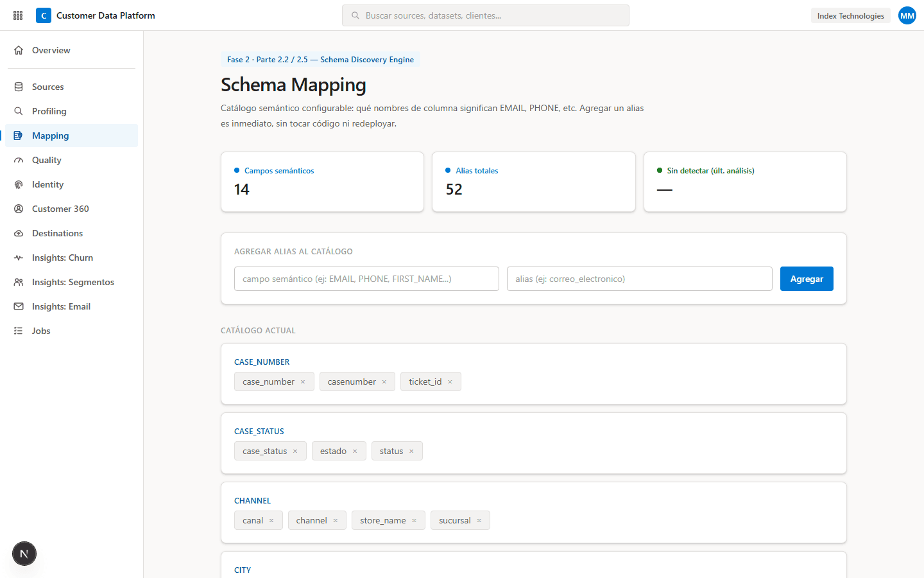Click the Customer Data Platform logo icon

click(x=44, y=15)
